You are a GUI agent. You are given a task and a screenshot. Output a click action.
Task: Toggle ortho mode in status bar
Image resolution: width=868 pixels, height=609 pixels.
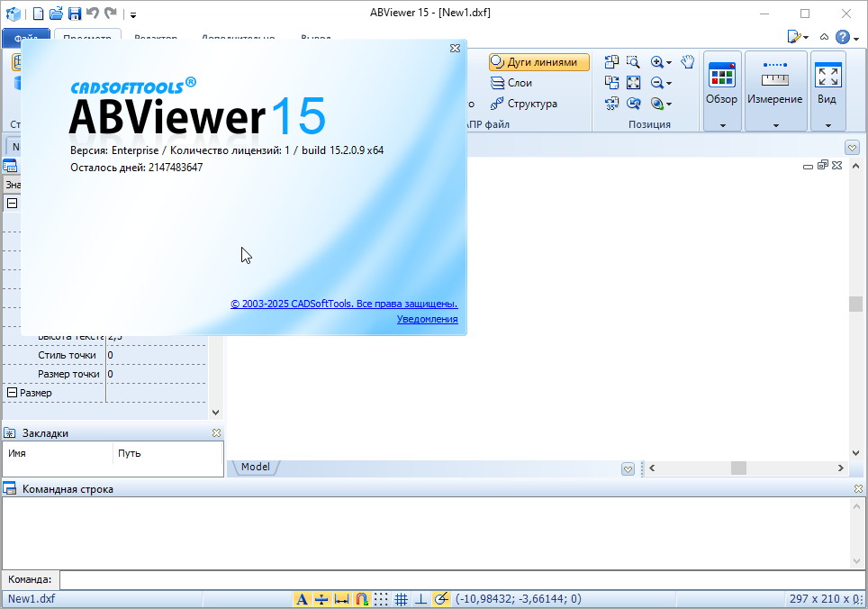click(x=420, y=599)
